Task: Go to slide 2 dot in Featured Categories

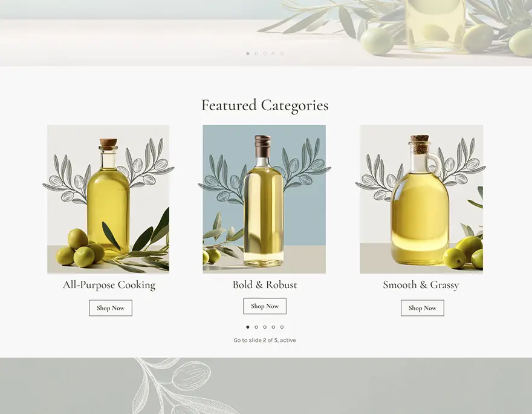Action: pyautogui.click(x=256, y=327)
